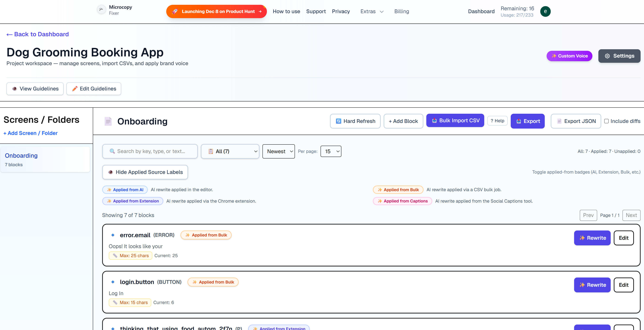Click the user avatar icon
This screenshot has height=330, width=644.
(545, 11)
